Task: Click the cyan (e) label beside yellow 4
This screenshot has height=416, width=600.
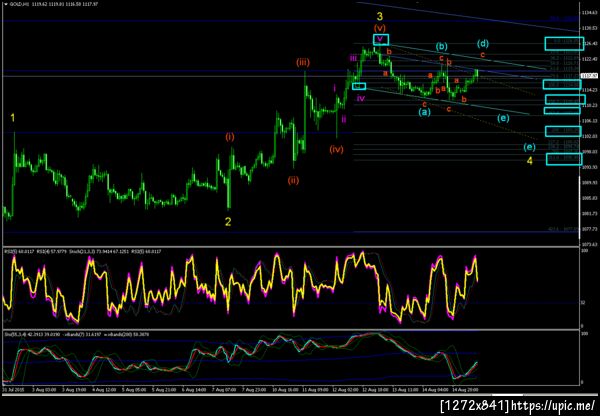Action: (x=529, y=147)
